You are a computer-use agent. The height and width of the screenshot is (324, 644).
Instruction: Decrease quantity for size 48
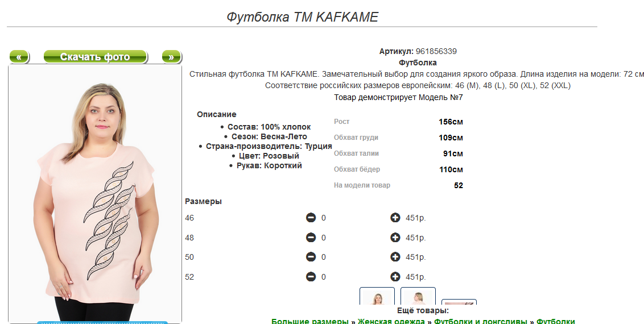[x=311, y=238]
